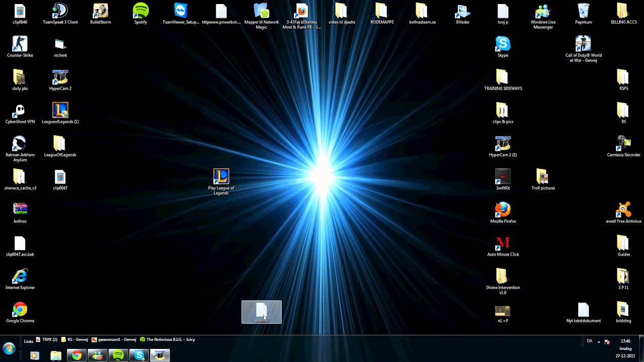Open Windows Live Messenger taskbar button
644x362 pixels.
point(98,355)
